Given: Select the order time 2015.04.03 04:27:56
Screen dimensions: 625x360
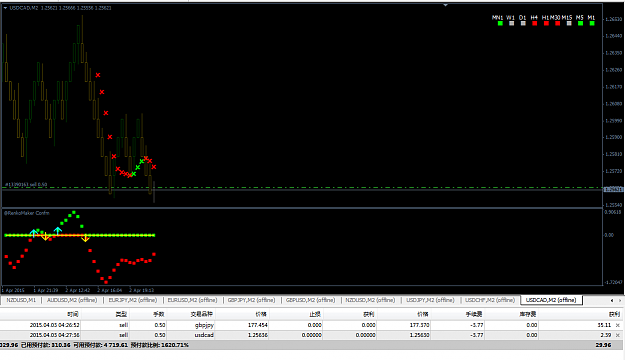Looking at the screenshot, I should coord(54,335).
